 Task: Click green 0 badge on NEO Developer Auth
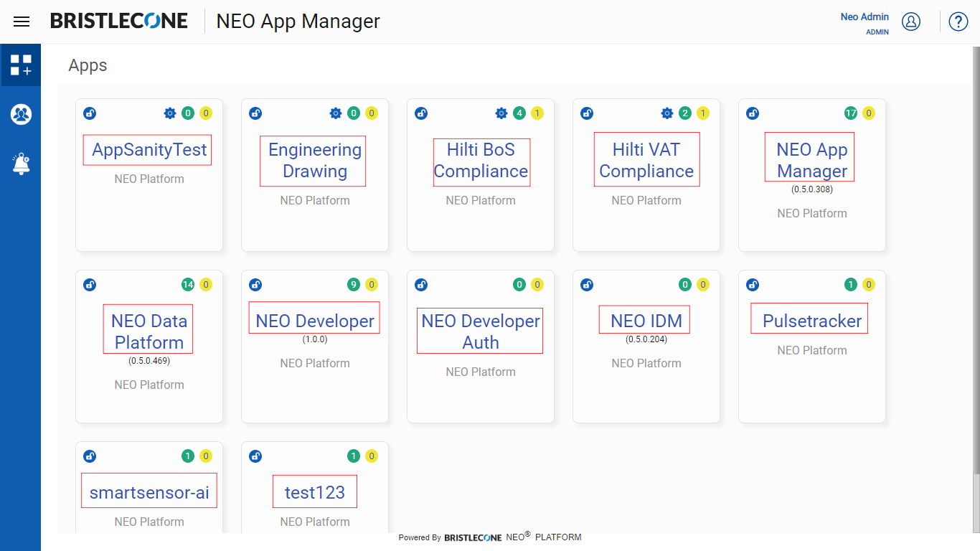[519, 285]
